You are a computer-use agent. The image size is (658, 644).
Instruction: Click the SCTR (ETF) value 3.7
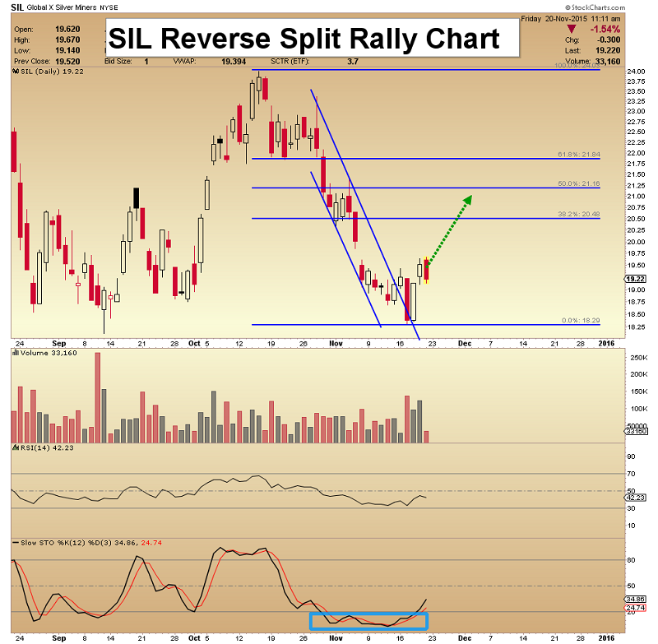pyautogui.click(x=353, y=61)
